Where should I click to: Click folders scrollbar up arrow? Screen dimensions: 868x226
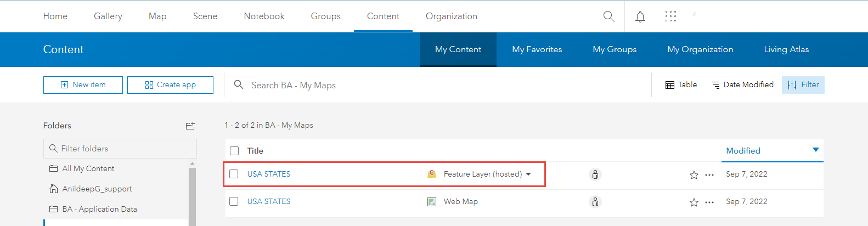[192, 163]
